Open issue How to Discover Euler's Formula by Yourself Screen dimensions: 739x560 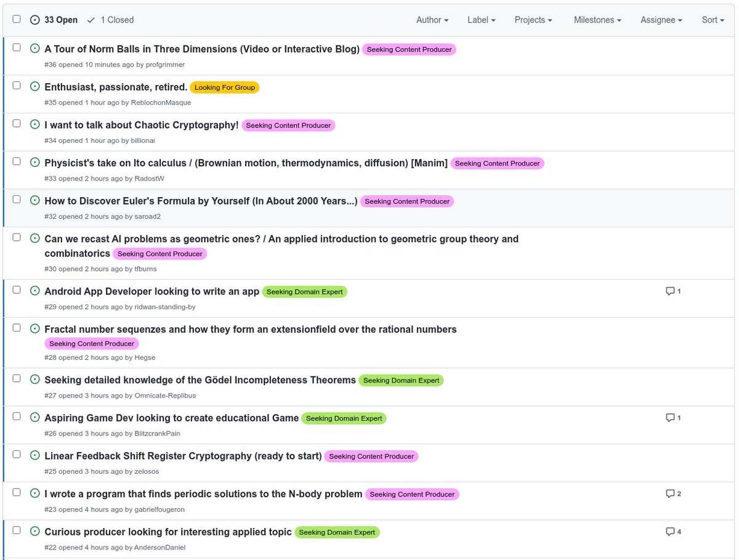pyautogui.click(x=201, y=201)
